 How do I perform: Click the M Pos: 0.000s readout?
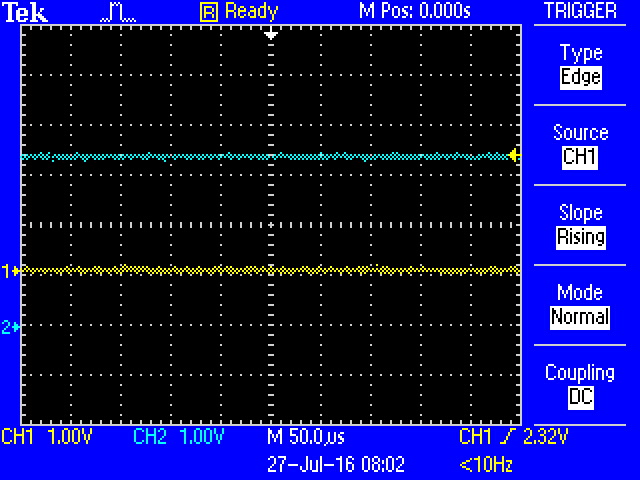(415, 11)
